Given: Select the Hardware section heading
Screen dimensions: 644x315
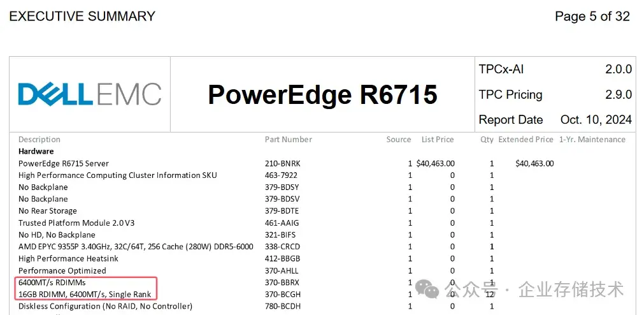Looking at the screenshot, I should click(36, 151).
